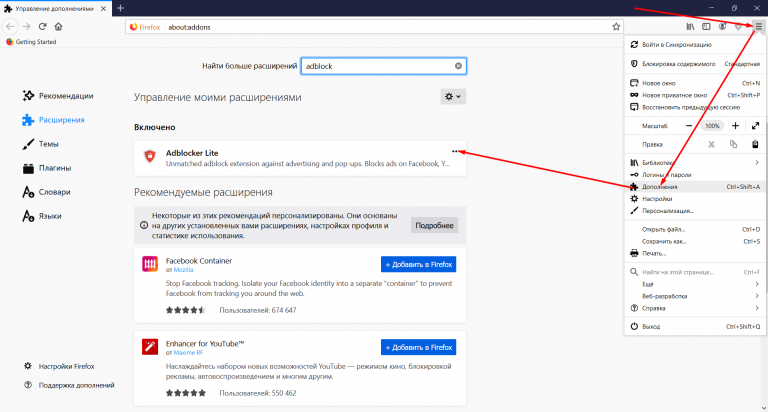Bookmark this page with the star

point(616,27)
